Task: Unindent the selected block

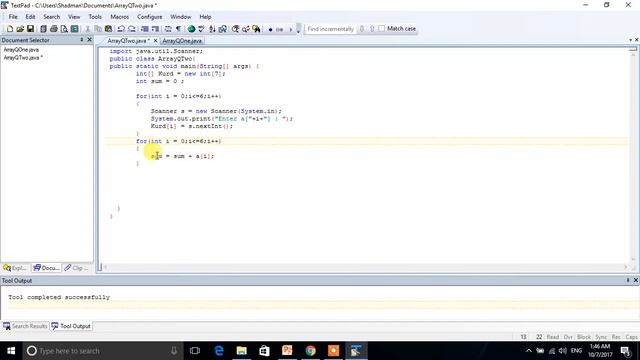Action: 155,29
